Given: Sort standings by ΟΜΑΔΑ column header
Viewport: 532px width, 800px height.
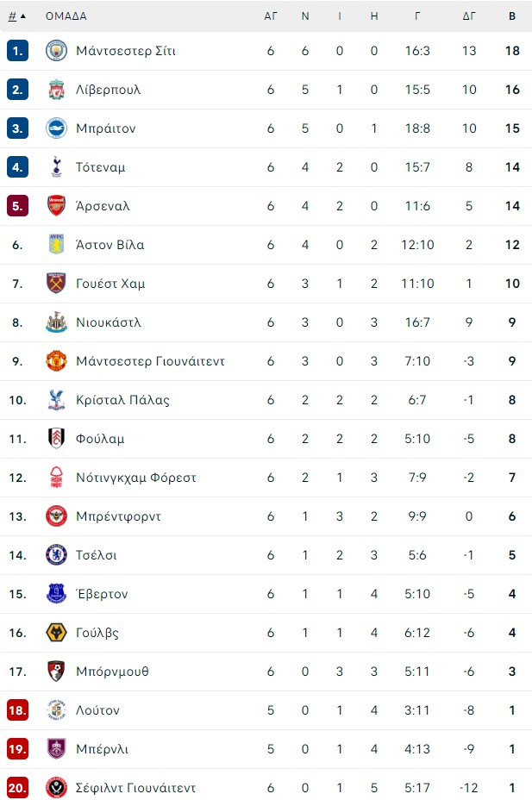Looking at the screenshot, I should [x=66, y=16].
